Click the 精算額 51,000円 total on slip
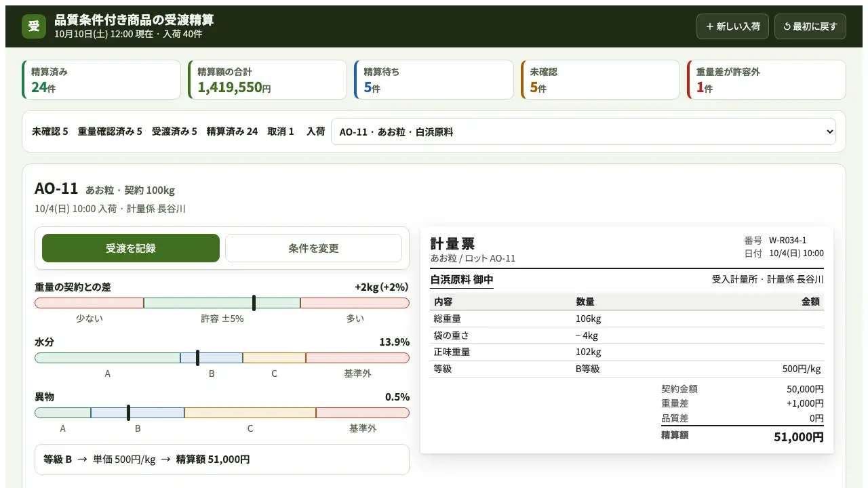Image resolution: width=868 pixels, height=488 pixels. tap(743, 436)
